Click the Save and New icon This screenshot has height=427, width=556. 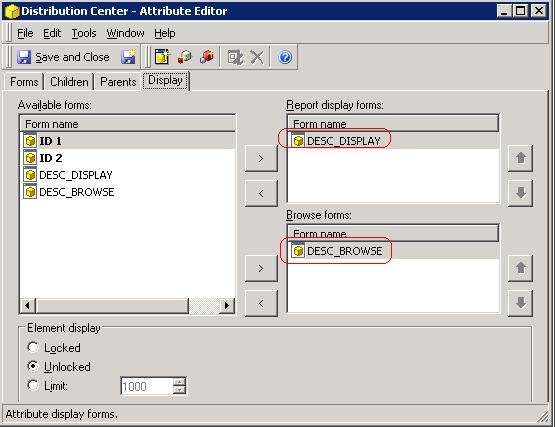pos(128,57)
